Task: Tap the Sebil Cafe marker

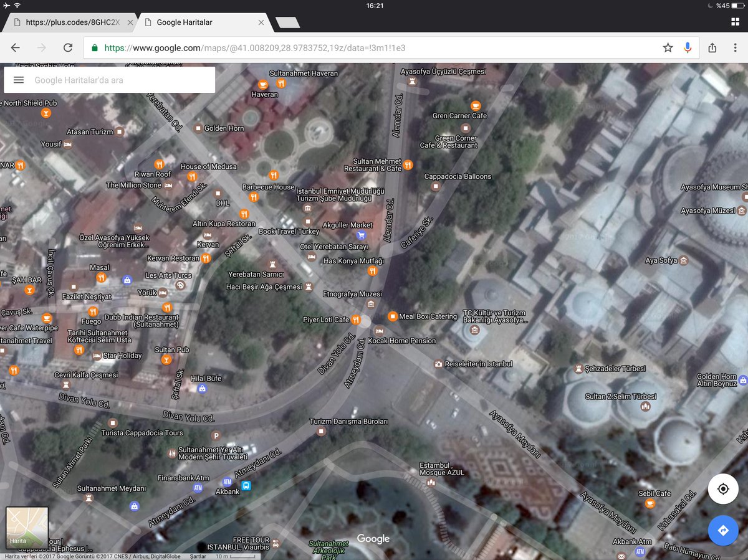Action: pyautogui.click(x=650, y=503)
